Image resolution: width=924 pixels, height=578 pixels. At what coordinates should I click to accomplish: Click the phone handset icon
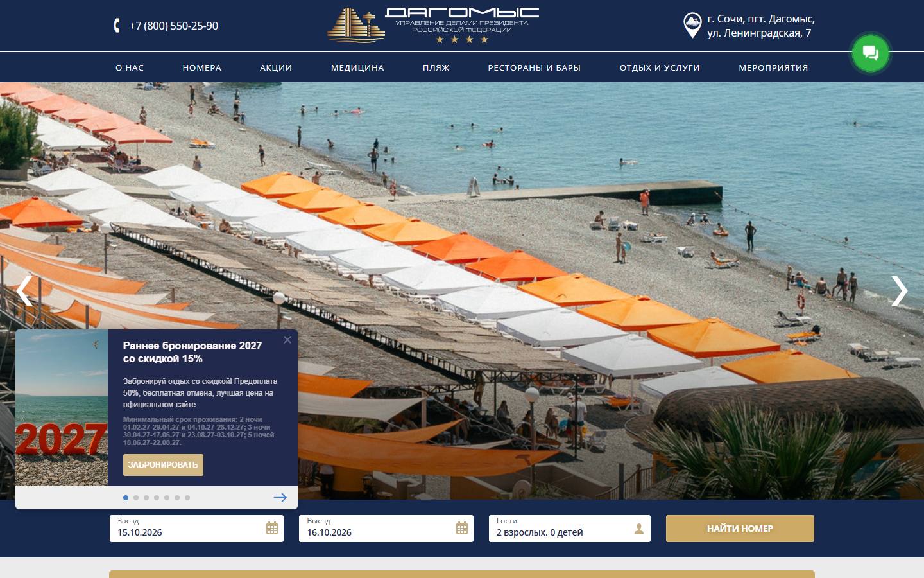coord(117,26)
